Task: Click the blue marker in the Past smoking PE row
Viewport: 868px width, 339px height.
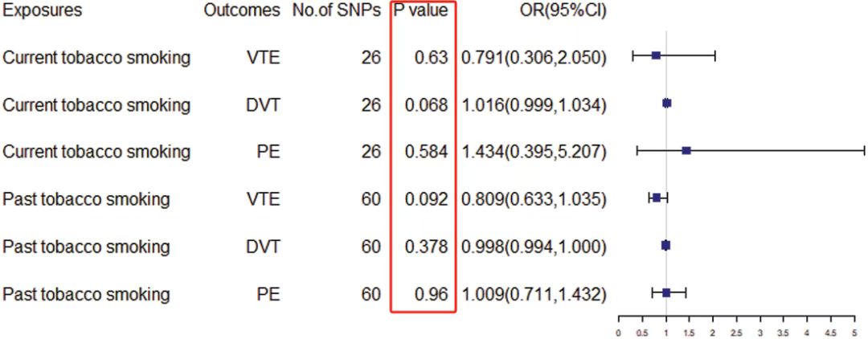Action: pyautogui.click(x=666, y=293)
